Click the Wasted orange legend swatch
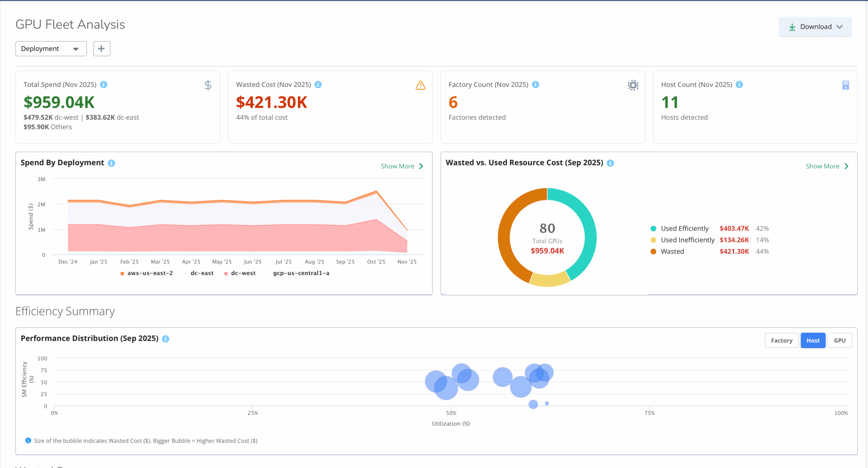The width and height of the screenshot is (868, 468). 653,252
